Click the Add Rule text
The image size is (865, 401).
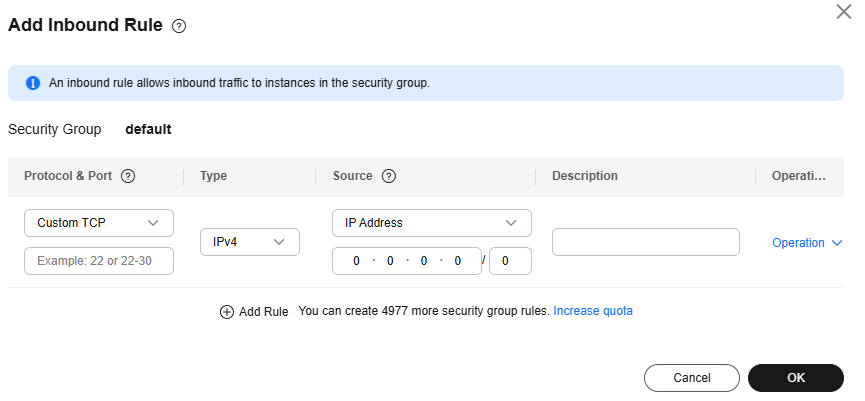click(x=264, y=312)
